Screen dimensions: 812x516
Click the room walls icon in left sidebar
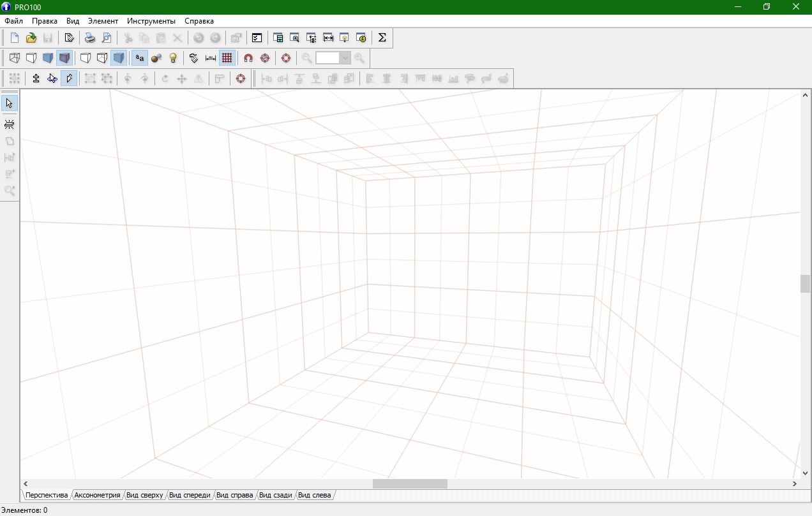pos(10,124)
